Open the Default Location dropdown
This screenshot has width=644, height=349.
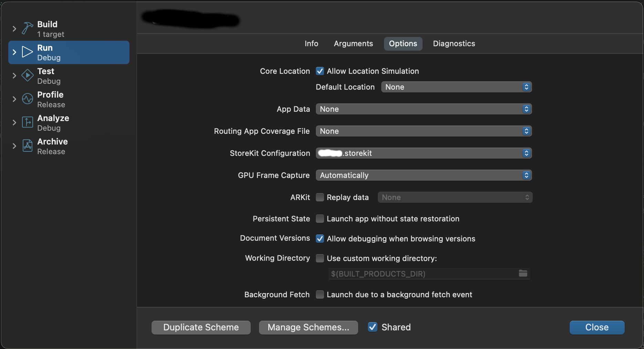click(456, 87)
